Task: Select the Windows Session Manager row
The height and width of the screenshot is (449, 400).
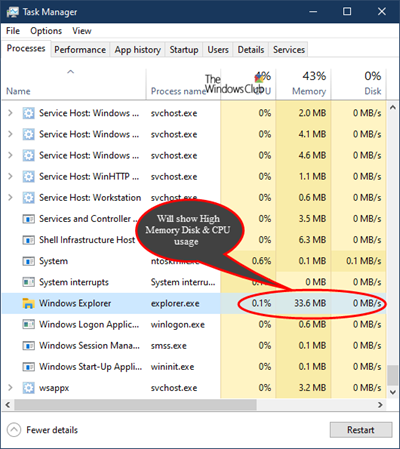Action: point(194,346)
